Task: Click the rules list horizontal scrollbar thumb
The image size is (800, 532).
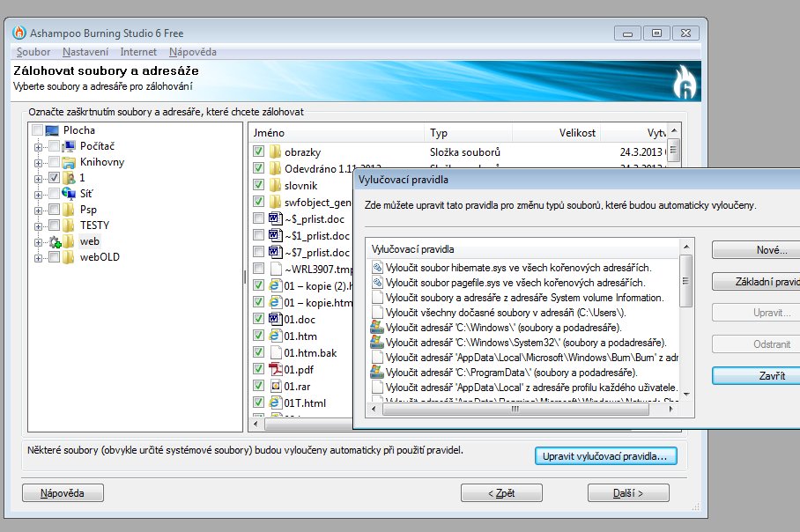Action: pos(515,409)
